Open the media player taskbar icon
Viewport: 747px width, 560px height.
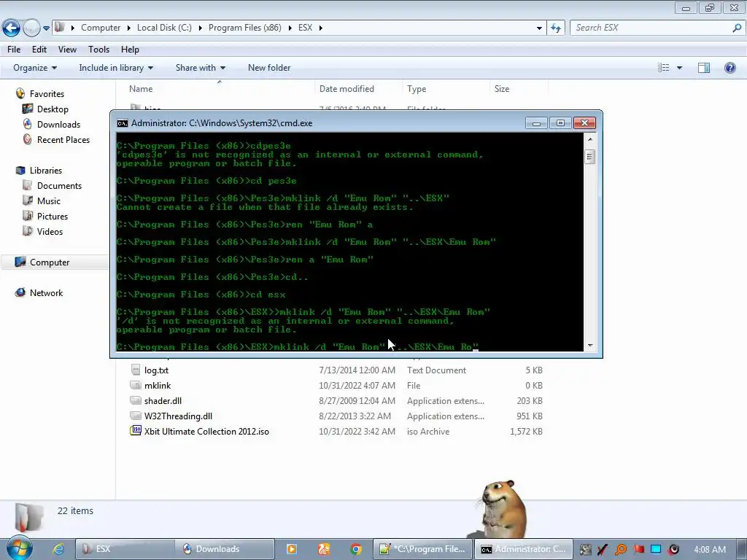pos(292,549)
